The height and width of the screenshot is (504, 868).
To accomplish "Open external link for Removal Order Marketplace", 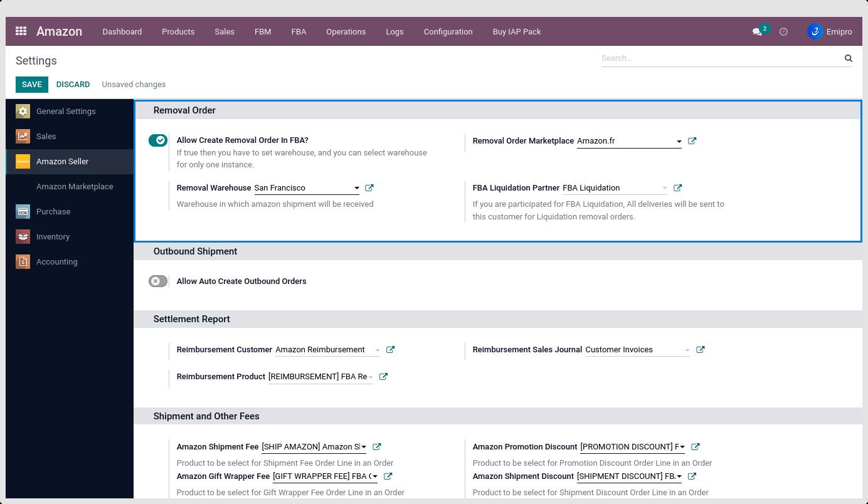I will [x=692, y=141].
